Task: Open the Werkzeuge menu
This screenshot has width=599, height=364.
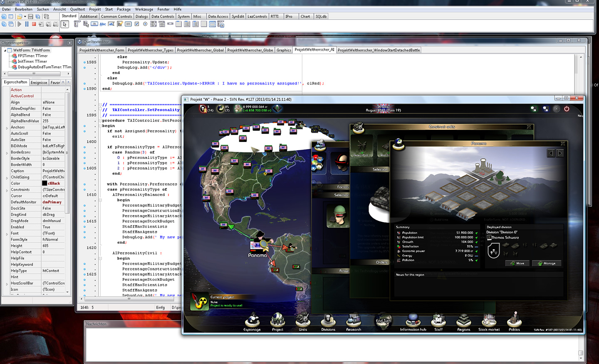Action: tap(144, 9)
